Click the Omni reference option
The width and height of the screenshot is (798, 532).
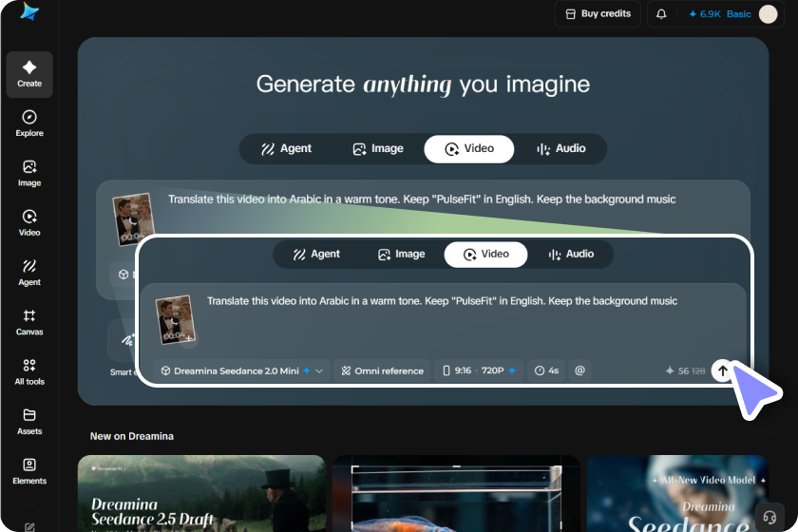click(382, 370)
